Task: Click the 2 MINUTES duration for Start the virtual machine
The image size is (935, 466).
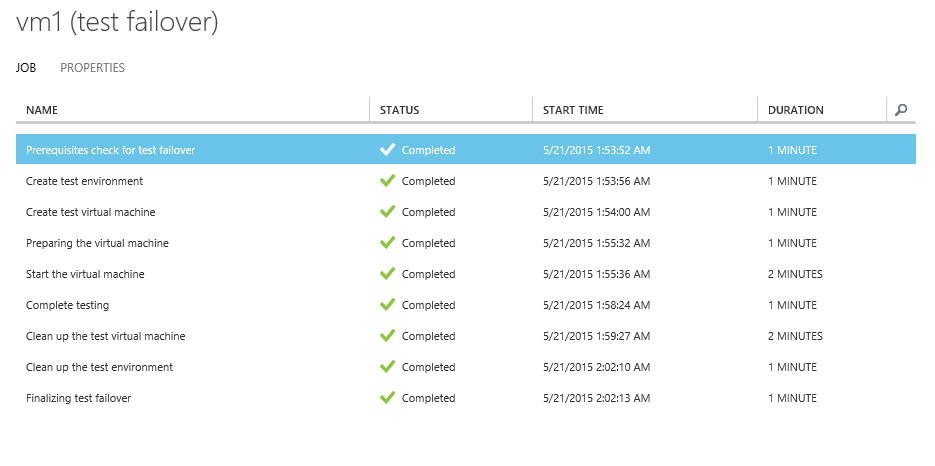Action: [795, 274]
